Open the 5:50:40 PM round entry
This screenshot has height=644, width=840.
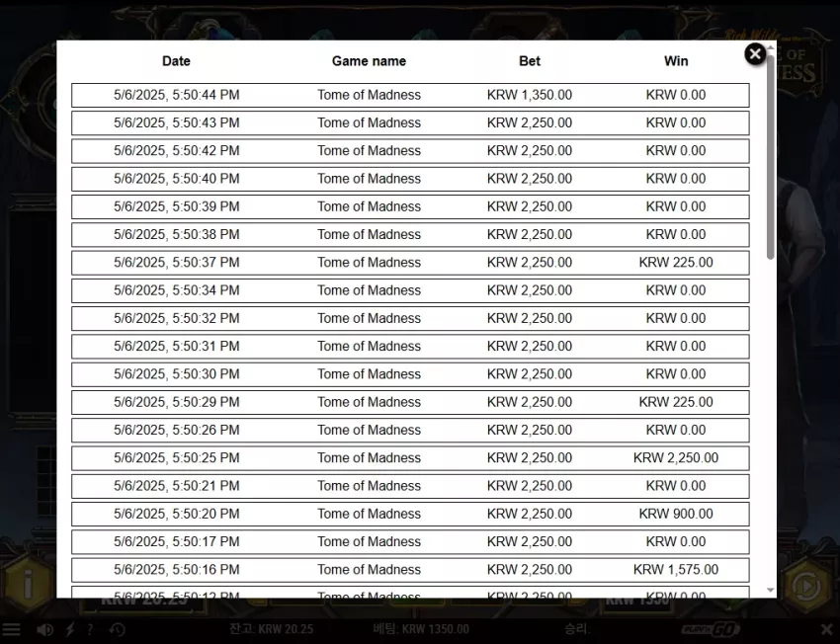click(410, 179)
